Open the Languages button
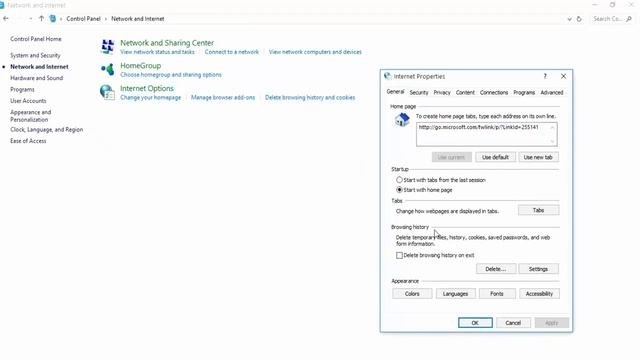The height and width of the screenshot is (360, 640). (x=455, y=294)
